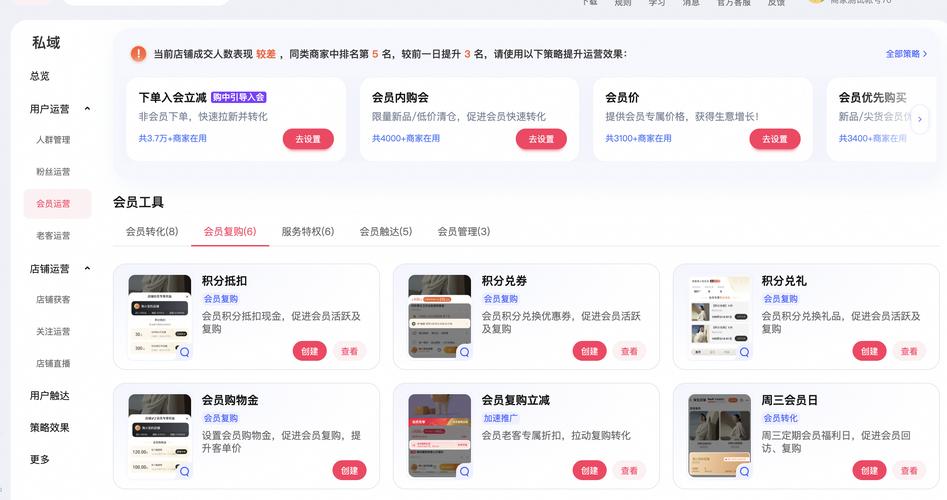Click 去设置 for 会员价
The image size is (947, 500).
[x=775, y=139]
